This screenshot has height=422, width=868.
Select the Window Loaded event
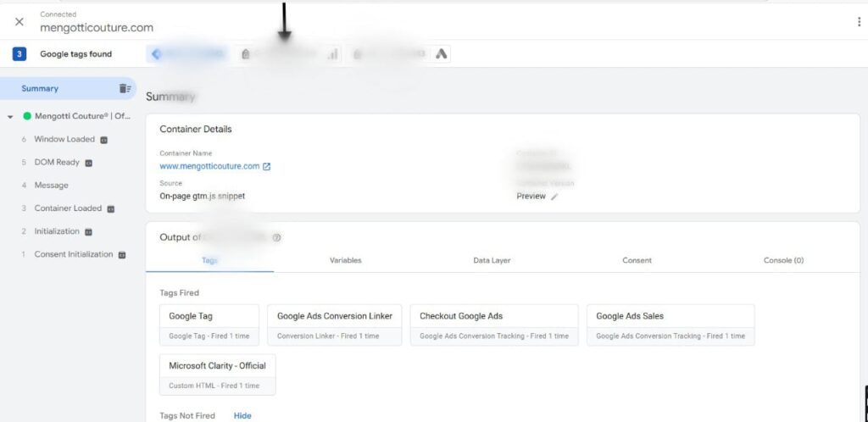[64, 139]
